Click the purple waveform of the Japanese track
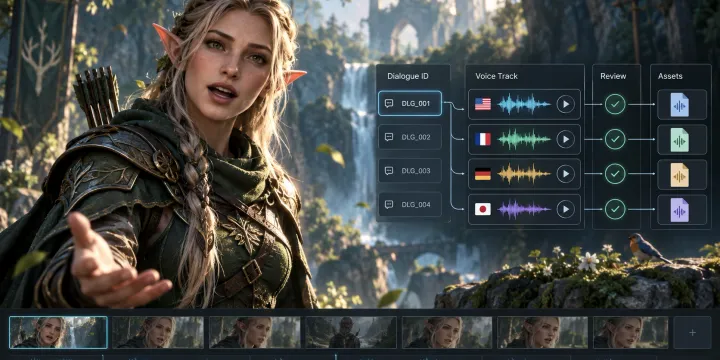The height and width of the screenshot is (360, 720). point(524,209)
